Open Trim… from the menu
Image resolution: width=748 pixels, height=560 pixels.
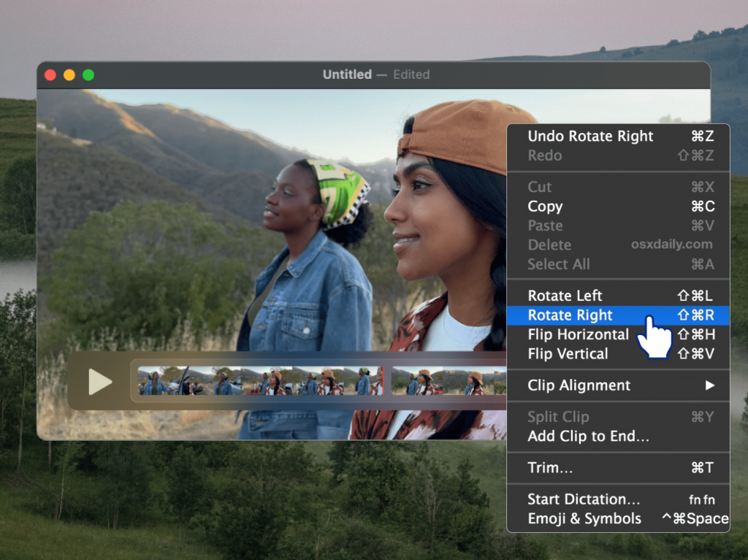click(x=618, y=467)
